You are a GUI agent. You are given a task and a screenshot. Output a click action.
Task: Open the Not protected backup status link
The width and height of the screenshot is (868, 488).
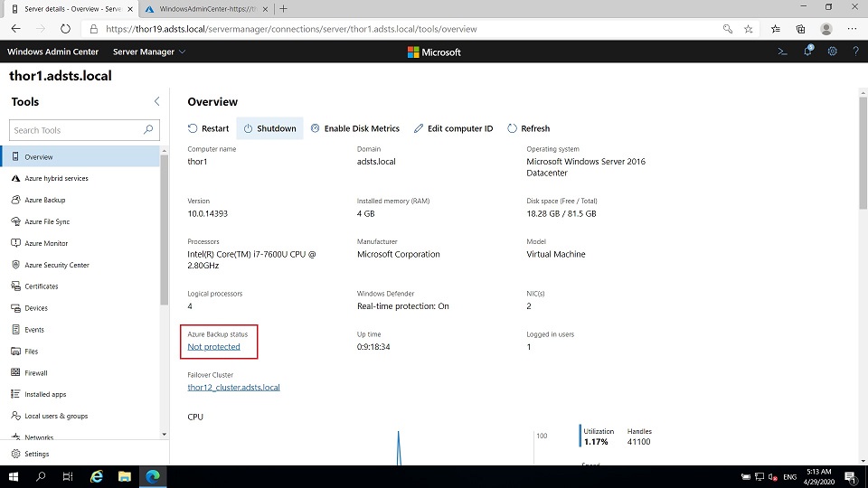pyautogui.click(x=213, y=346)
